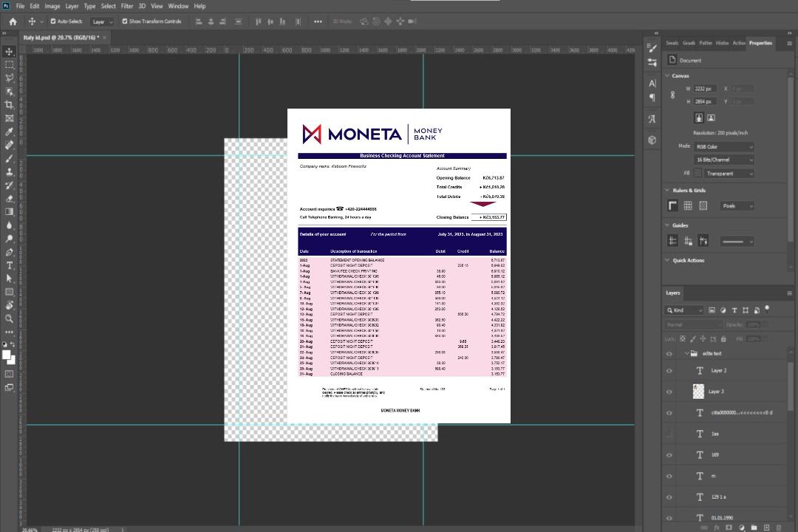This screenshot has height=532, width=798.
Task: Select the History Brush tool
Action: tap(9, 185)
